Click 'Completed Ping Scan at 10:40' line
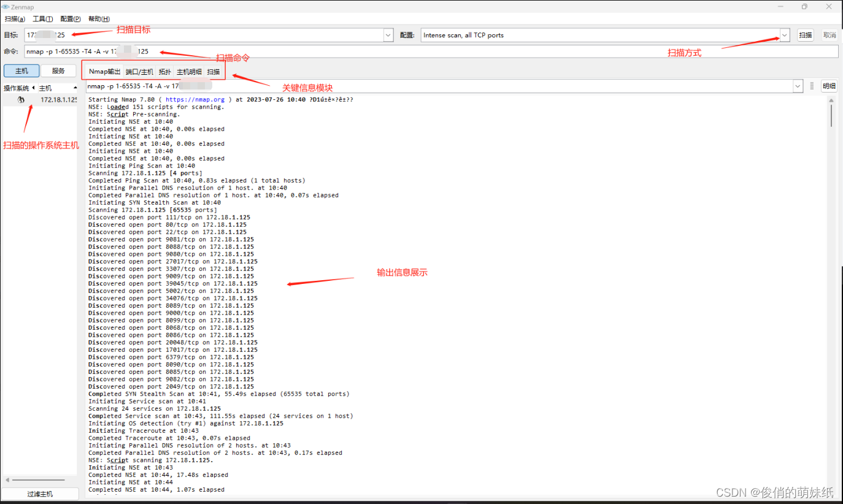The image size is (843, 504). 196,180
